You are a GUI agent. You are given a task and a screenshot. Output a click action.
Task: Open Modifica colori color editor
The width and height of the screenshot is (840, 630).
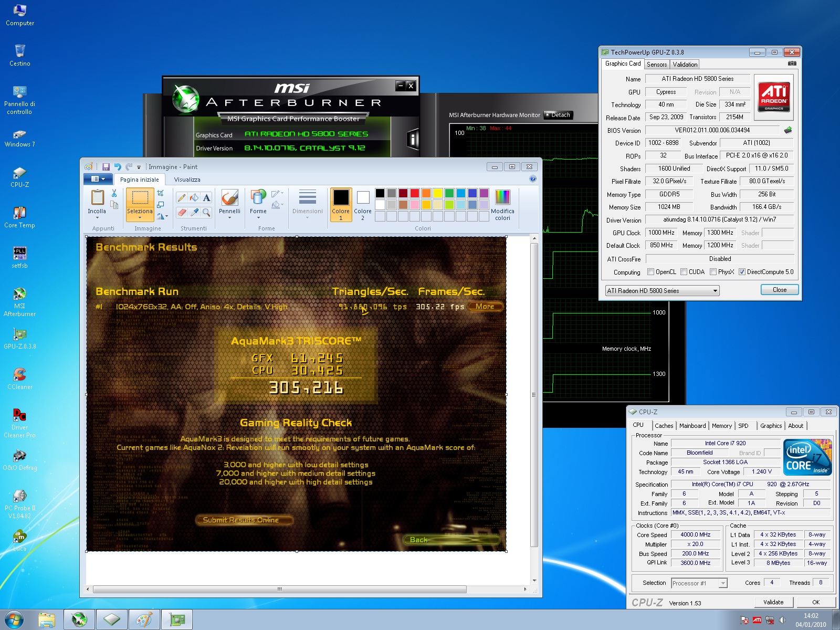point(502,205)
